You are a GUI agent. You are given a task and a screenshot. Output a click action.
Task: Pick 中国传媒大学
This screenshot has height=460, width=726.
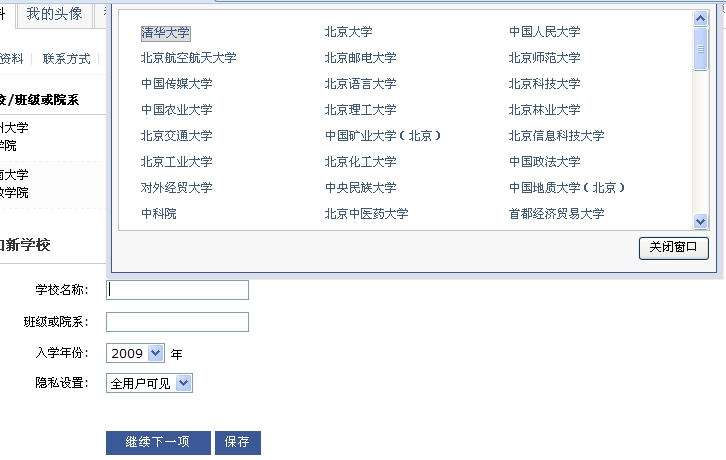tap(176, 84)
